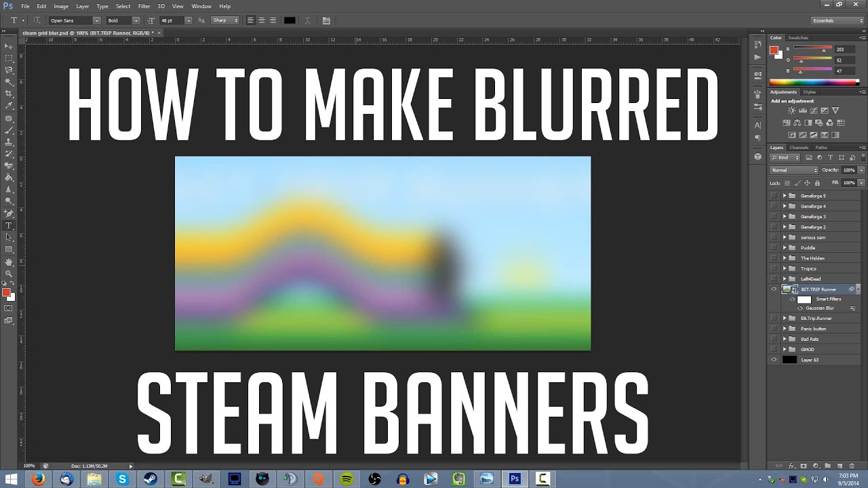Hide Layer 63 visibility eye

(774, 360)
